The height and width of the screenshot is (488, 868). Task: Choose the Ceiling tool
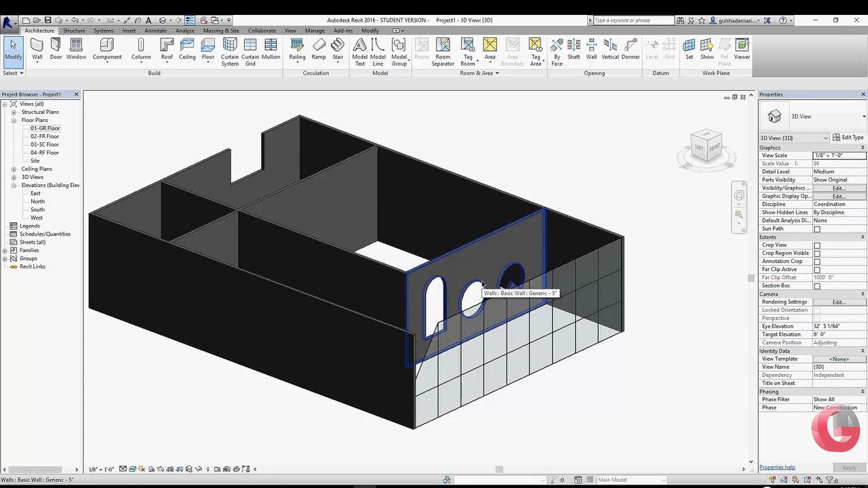pyautogui.click(x=187, y=49)
